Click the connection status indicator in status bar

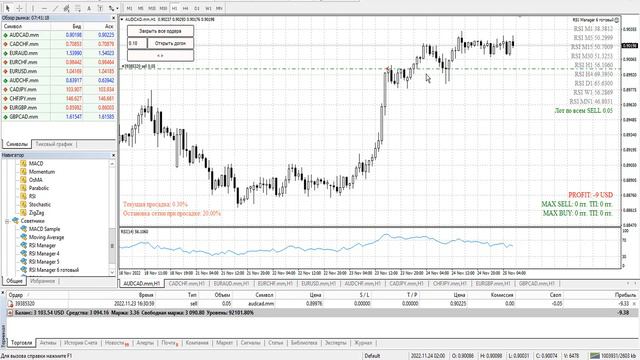point(613,356)
